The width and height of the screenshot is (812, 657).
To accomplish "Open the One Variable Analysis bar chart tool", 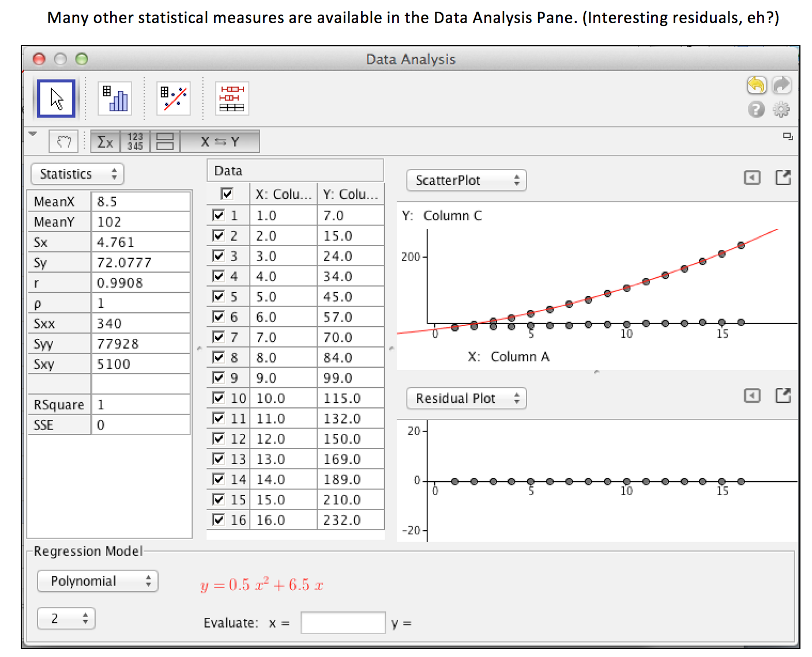I will coord(115,99).
